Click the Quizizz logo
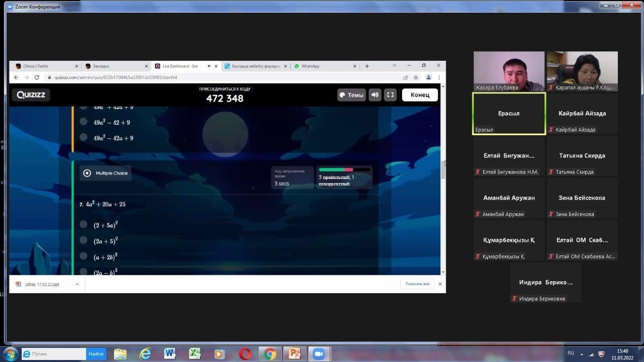The image size is (644, 362). point(31,95)
